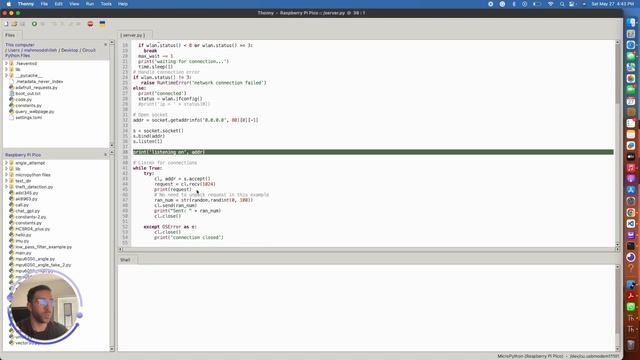Viewport: 640px width, 360px height.
Task: Select adafruit_requests.py in This computer
Action: (x=36, y=87)
